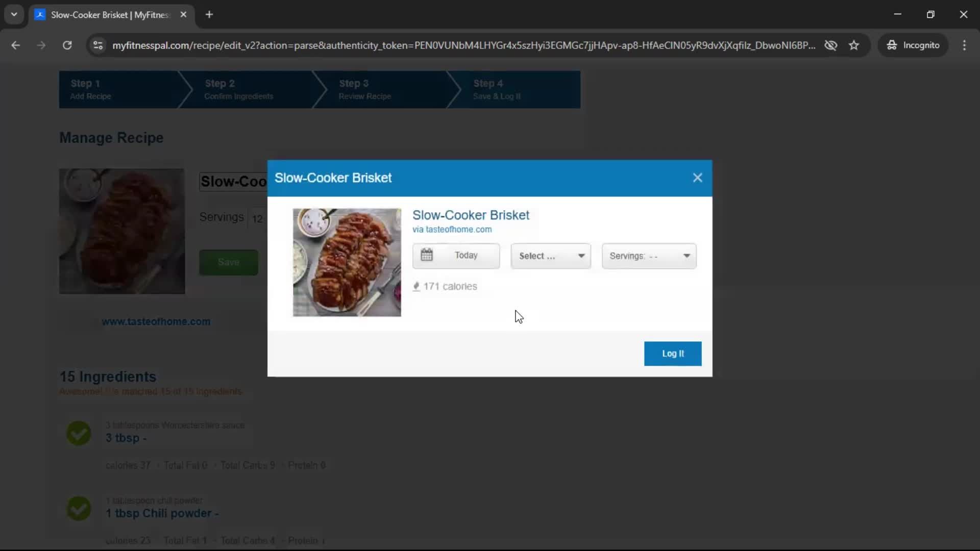Follow the via tasteofhome.com link

coord(452,230)
